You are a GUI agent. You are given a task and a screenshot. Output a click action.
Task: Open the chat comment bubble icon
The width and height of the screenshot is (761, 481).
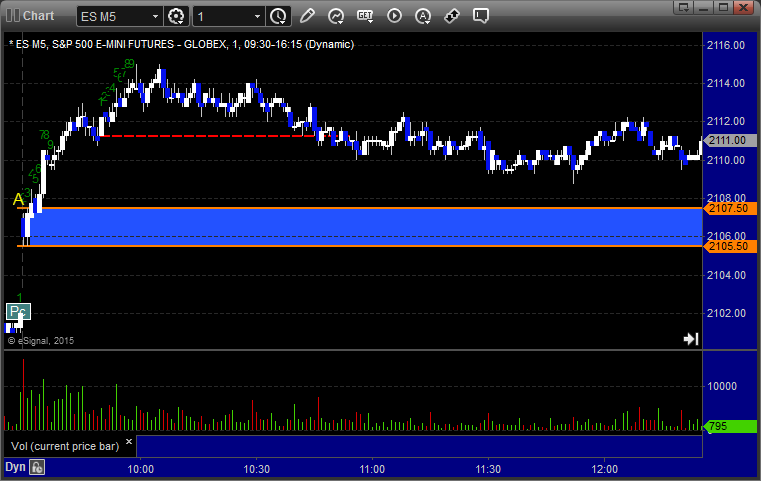point(481,16)
